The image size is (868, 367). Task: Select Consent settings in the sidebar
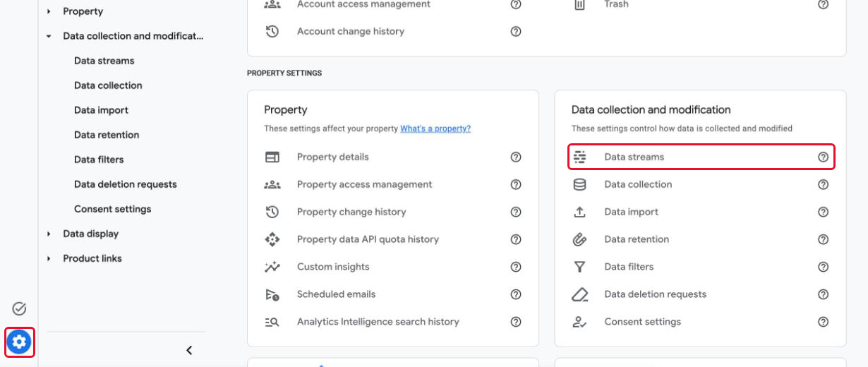click(x=113, y=209)
